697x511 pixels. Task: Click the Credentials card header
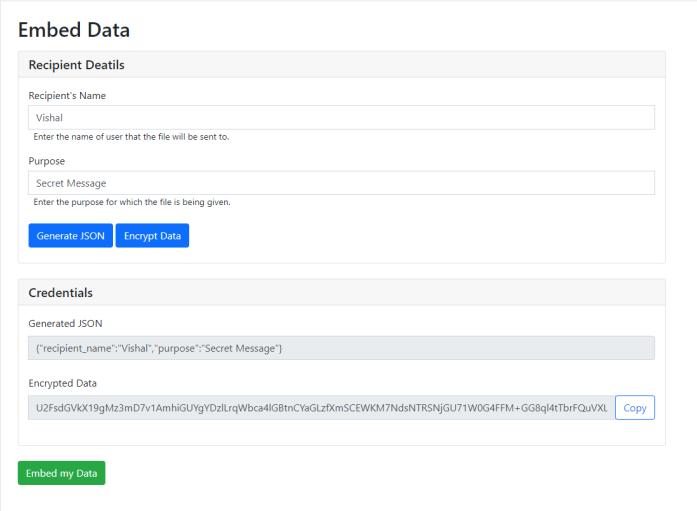(x=61, y=293)
